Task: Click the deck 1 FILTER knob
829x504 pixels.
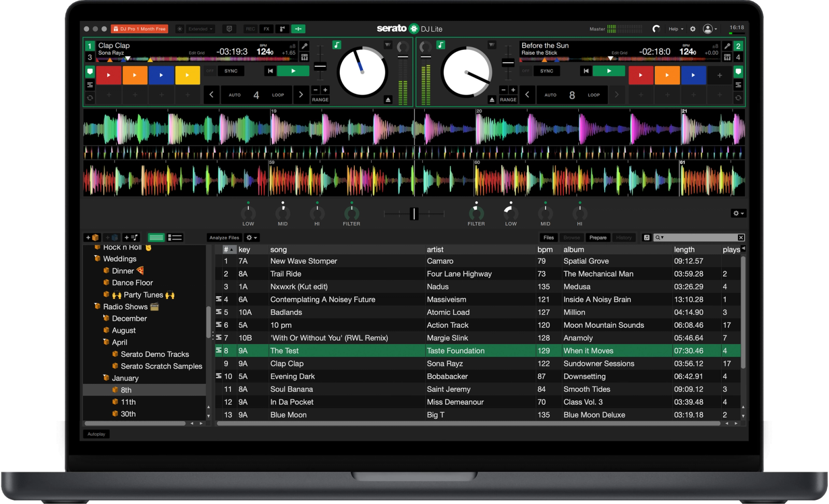Action: (351, 213)
